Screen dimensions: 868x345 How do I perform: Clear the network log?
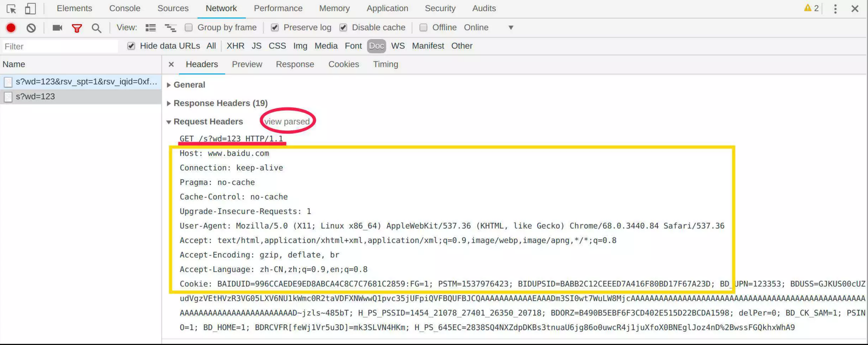coord(31,28)
